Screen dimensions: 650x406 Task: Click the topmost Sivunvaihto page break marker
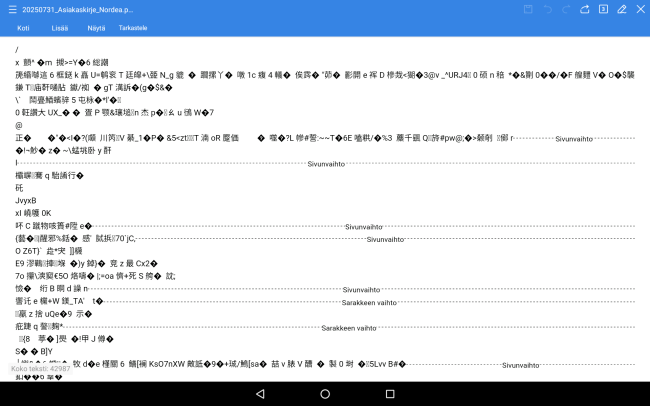582,138
